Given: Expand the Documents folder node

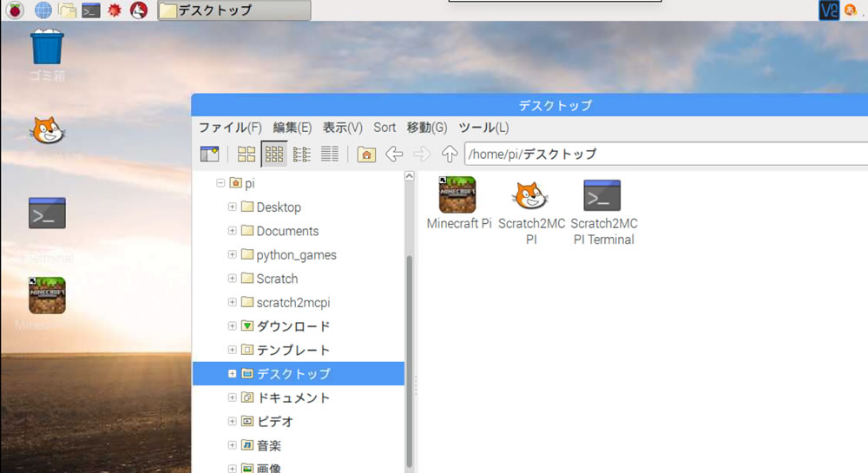Looking at the screenshot, I should [232, 231].
